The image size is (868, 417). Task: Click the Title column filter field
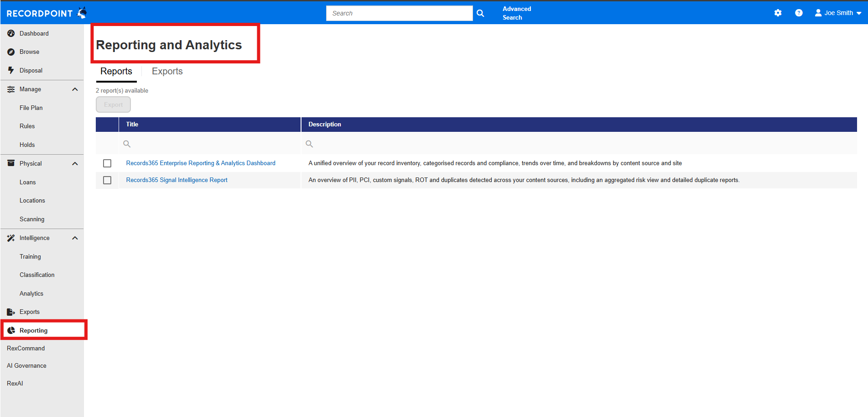210,144
